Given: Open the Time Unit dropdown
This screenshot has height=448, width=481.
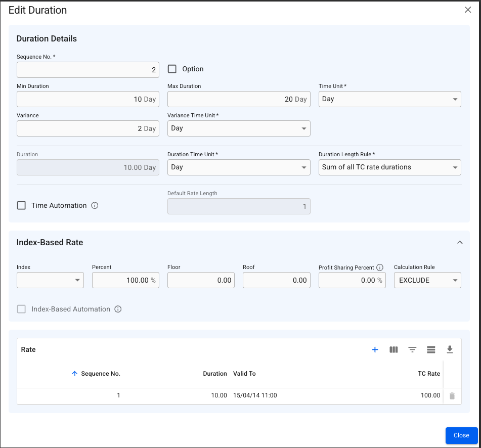Looking at the screenshot, I should [x=389, y=99].
